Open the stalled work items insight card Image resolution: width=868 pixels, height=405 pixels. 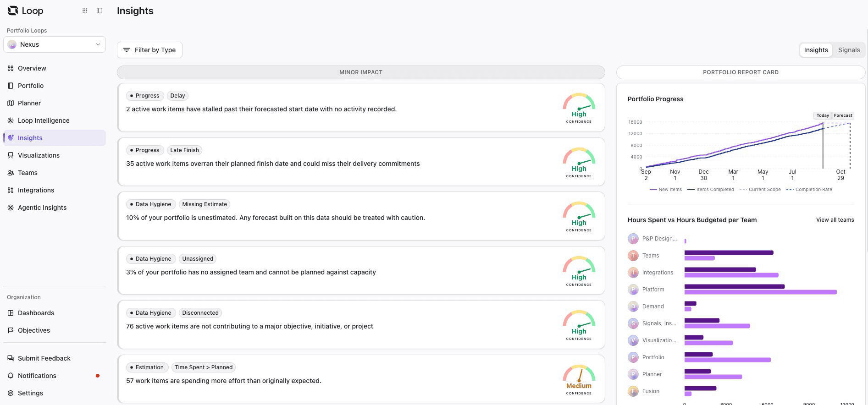tap(361, 107)
